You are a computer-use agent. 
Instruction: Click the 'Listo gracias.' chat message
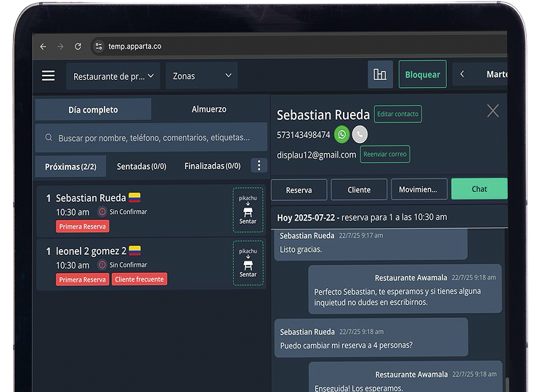click(x=371, y=244)
